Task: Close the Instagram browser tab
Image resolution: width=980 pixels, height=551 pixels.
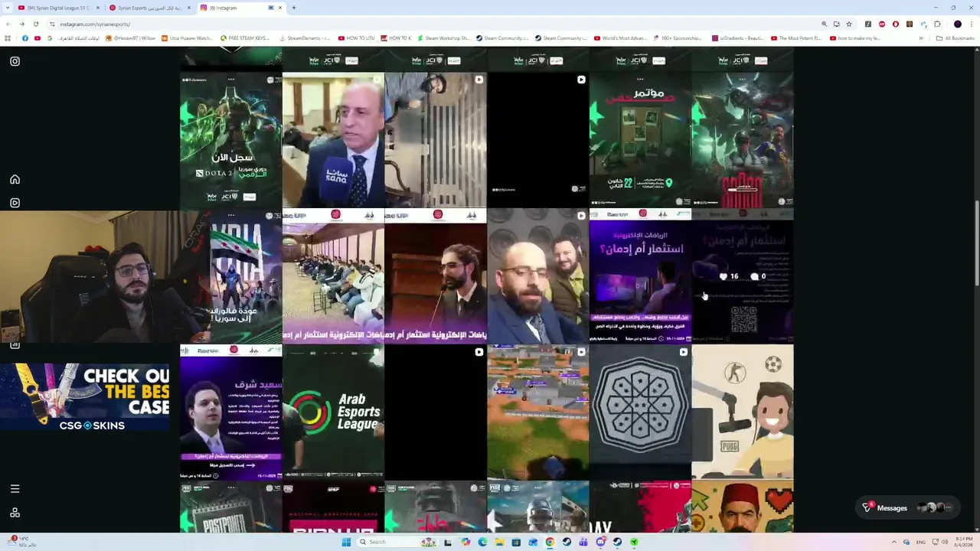Action: pos(280,8)
